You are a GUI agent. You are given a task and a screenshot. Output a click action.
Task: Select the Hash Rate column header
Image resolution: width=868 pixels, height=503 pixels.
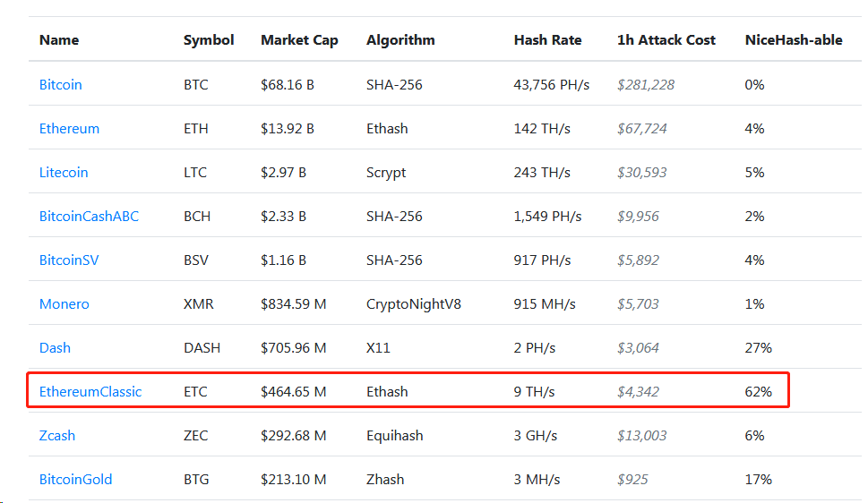(x=547, y=40)
